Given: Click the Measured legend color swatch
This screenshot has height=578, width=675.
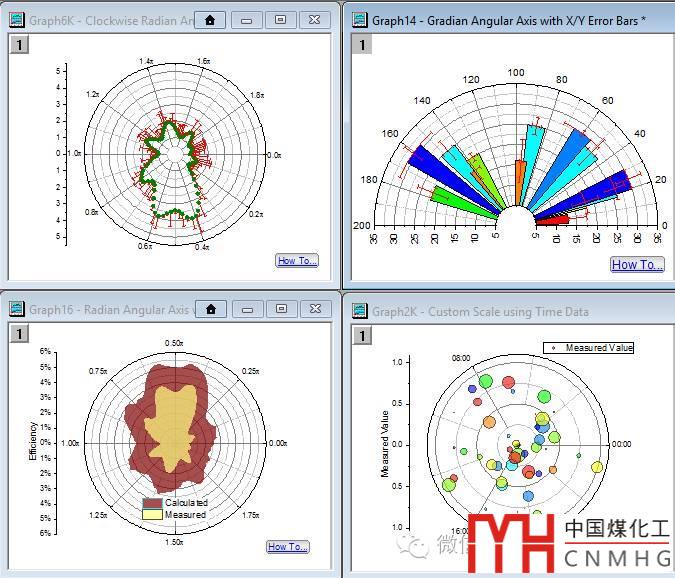Looking at the screenshot, I should pos(152,514).
